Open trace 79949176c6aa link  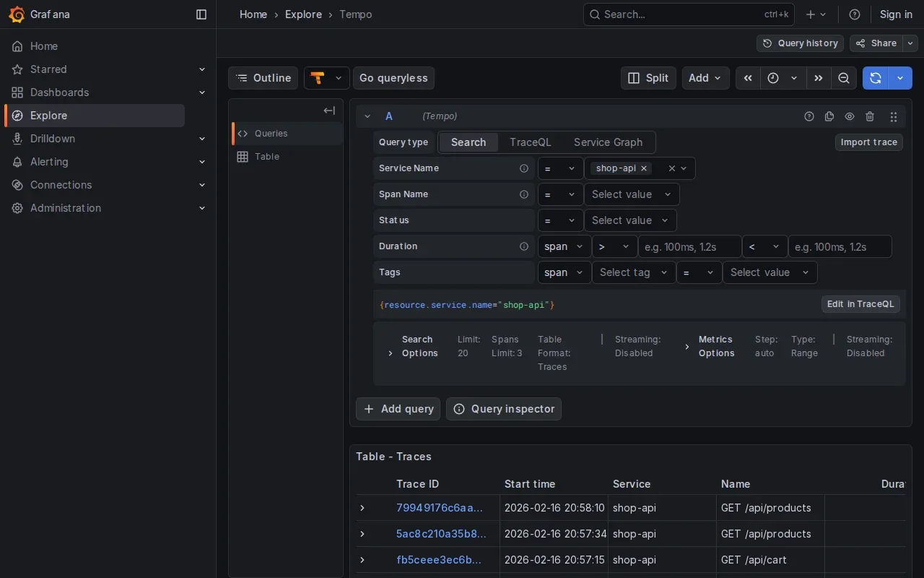coord(440,508)
